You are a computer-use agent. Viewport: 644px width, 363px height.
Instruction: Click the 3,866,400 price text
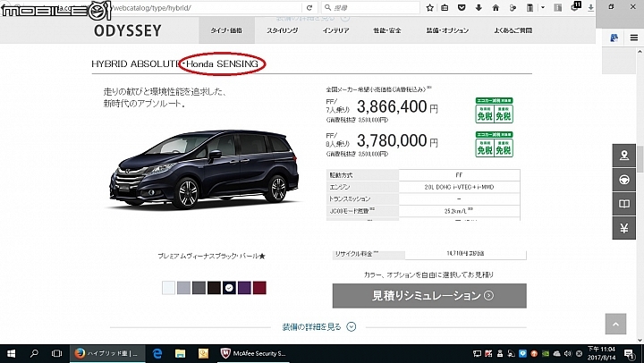(x=392, y=107)
